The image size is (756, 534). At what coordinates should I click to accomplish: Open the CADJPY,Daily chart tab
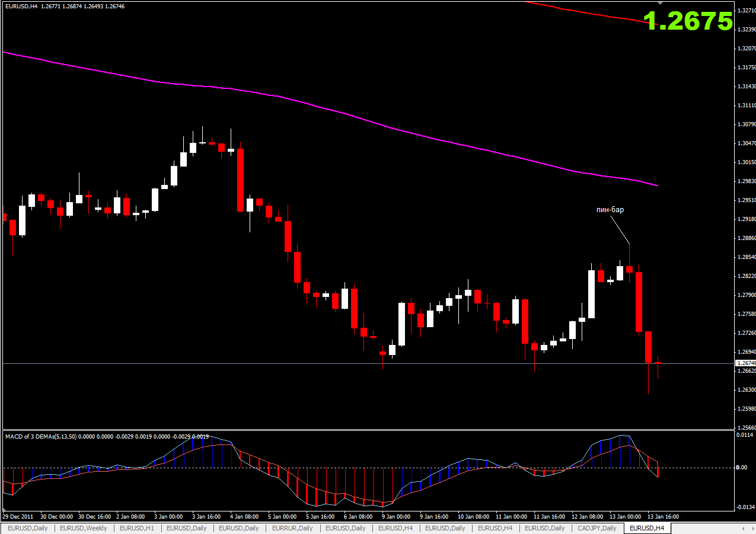pos(597,528)
